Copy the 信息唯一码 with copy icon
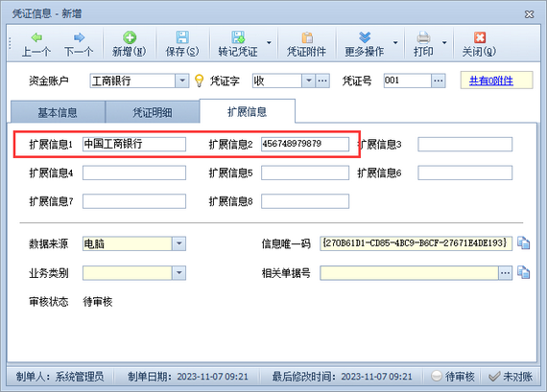This screenshot has width=547, height=392. pyautogui.click(x=523, y=243)
